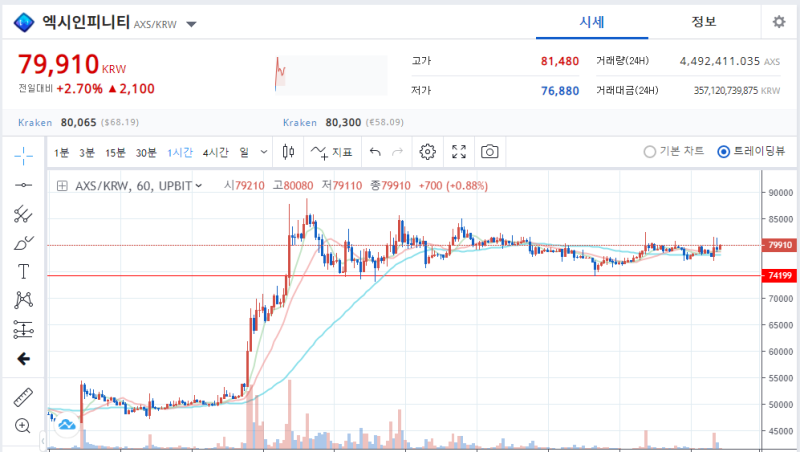Expand the legend plus box icon
This screenshot has height=452, width=800.
tap(62, 186)
